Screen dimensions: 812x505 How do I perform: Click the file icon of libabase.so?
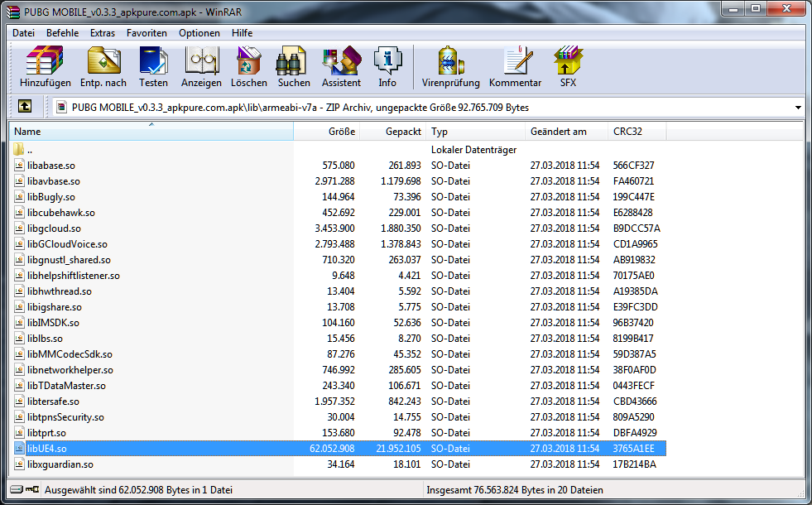19,166
